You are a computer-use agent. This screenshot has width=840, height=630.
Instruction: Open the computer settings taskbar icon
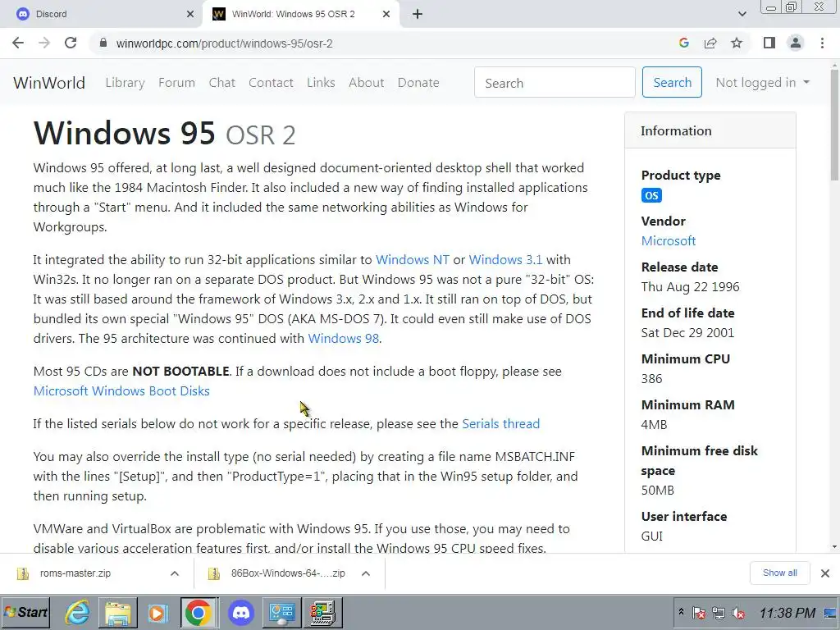point(323,612)
